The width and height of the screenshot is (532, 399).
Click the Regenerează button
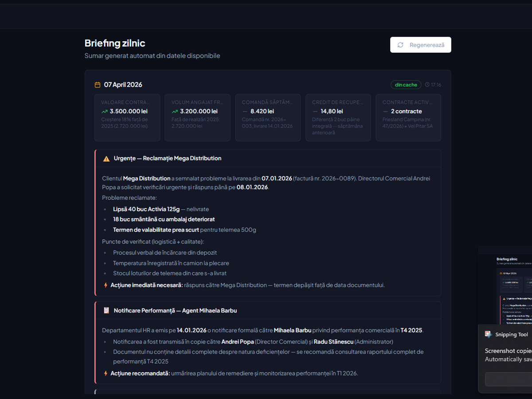tap(421, 45)
